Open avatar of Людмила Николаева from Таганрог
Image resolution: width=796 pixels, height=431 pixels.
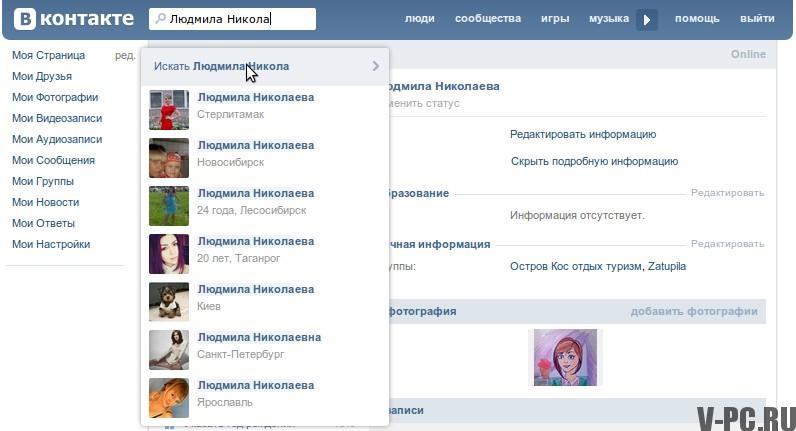[x=169, y=254]
